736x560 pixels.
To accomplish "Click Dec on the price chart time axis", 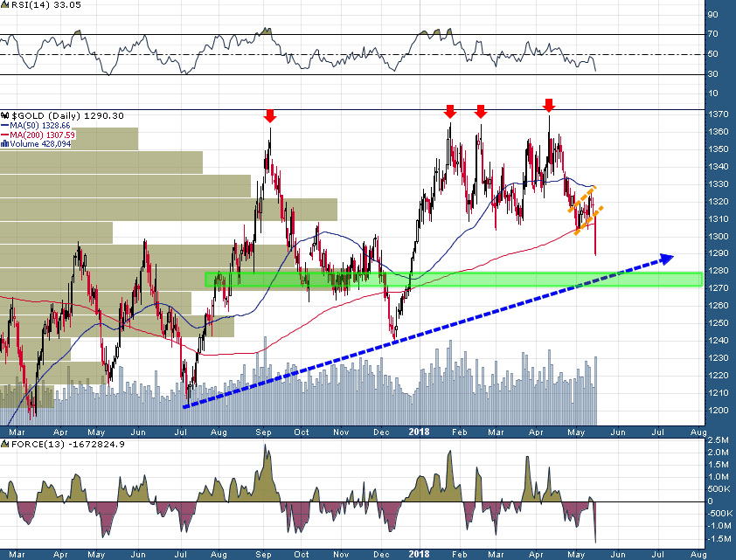I will [381, 432].
